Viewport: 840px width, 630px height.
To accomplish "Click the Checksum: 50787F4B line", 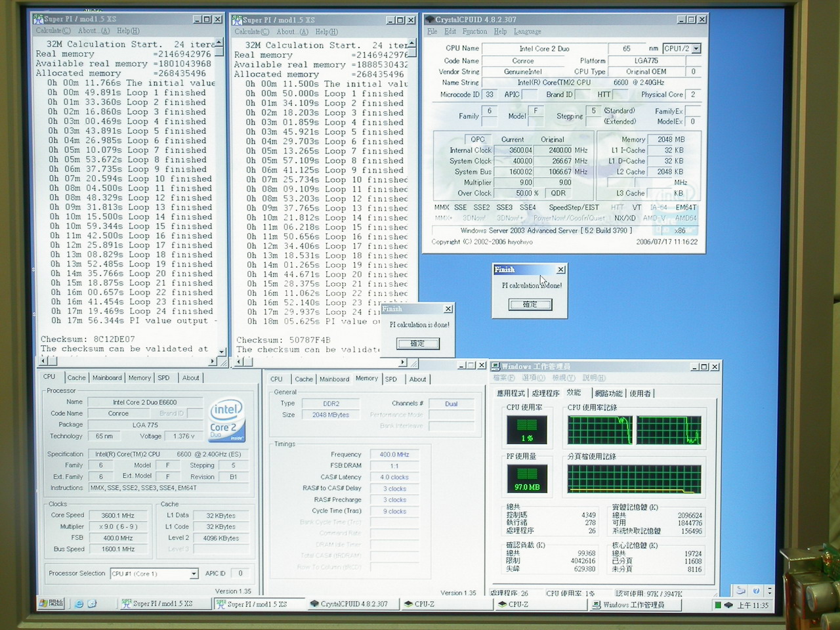I will 283,340.
